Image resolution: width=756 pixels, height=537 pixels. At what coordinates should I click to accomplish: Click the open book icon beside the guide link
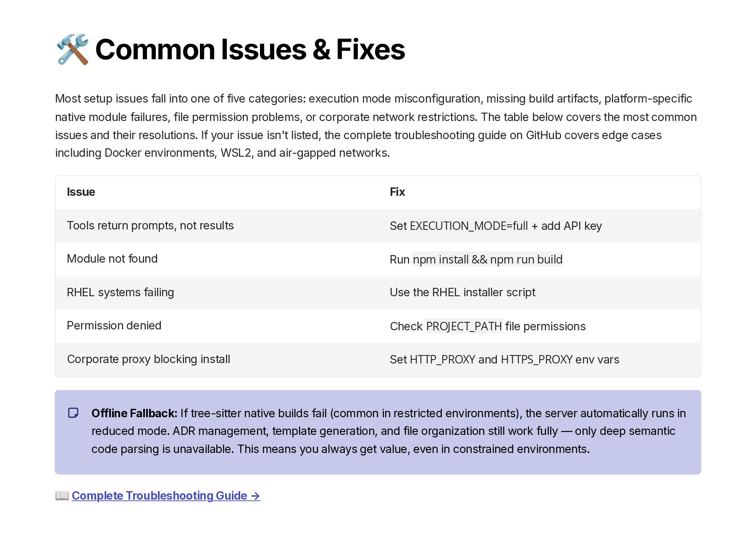(62, 496)
